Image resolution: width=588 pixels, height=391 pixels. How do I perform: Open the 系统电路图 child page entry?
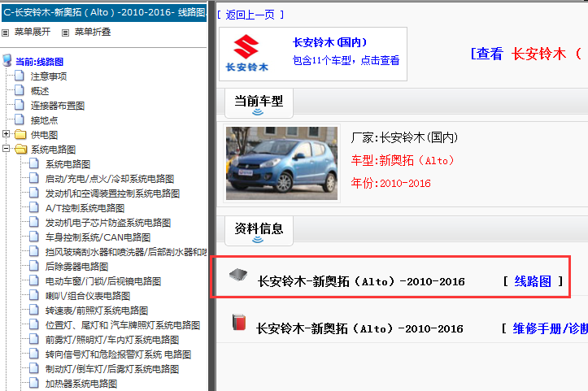[x=68, y=164]
